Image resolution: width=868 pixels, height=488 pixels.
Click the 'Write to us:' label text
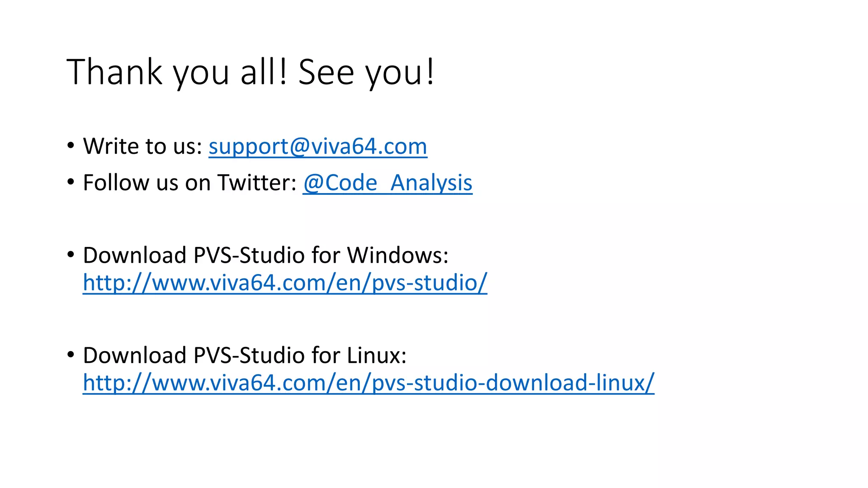[142, 147]
